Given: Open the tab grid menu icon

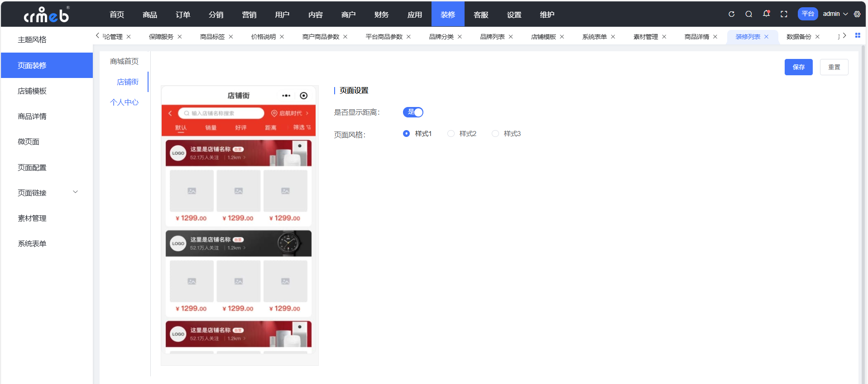Looking at the screenshot, I should [858, 35].
